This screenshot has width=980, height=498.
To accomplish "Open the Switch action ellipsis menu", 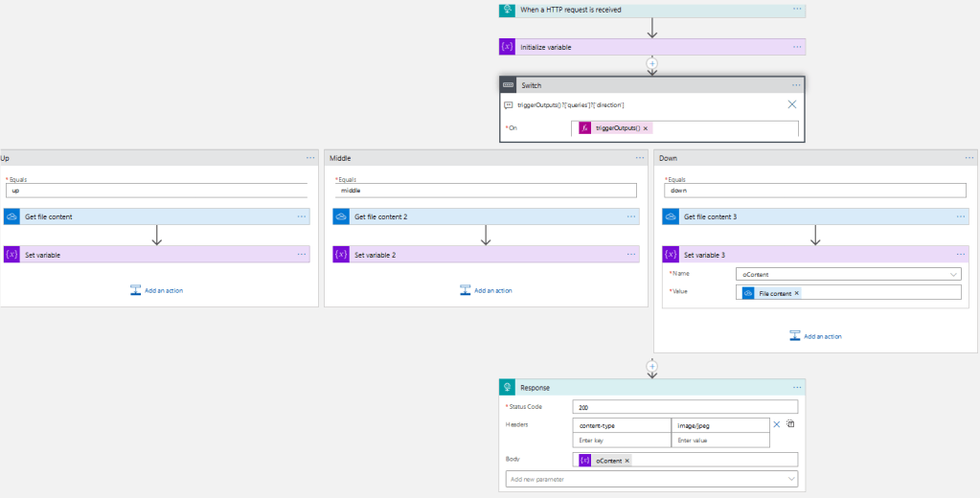I will tap(796, 85).
